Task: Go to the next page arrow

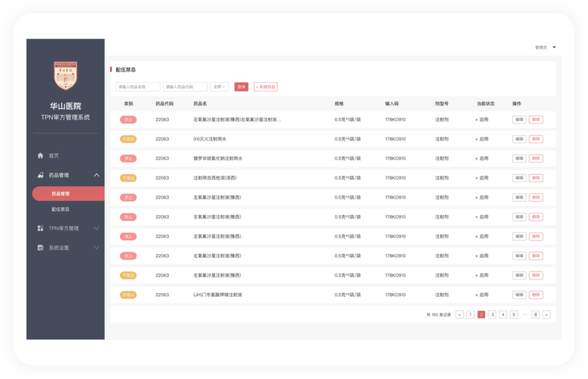Action: click(546, 315)
